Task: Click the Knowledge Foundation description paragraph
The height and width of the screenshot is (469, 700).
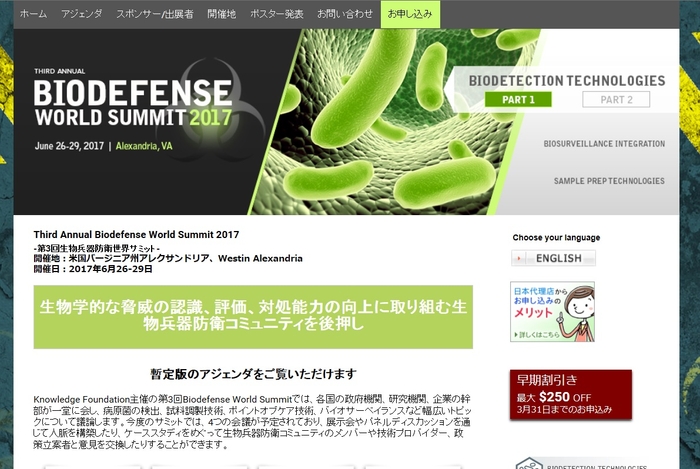Action: tap(252, 422)
